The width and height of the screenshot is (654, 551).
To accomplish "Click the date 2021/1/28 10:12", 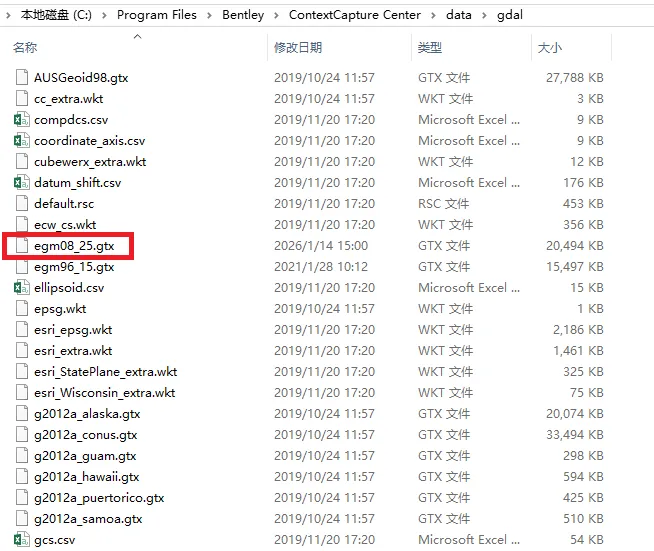I will pyautogui.click(x=321, y=267).
